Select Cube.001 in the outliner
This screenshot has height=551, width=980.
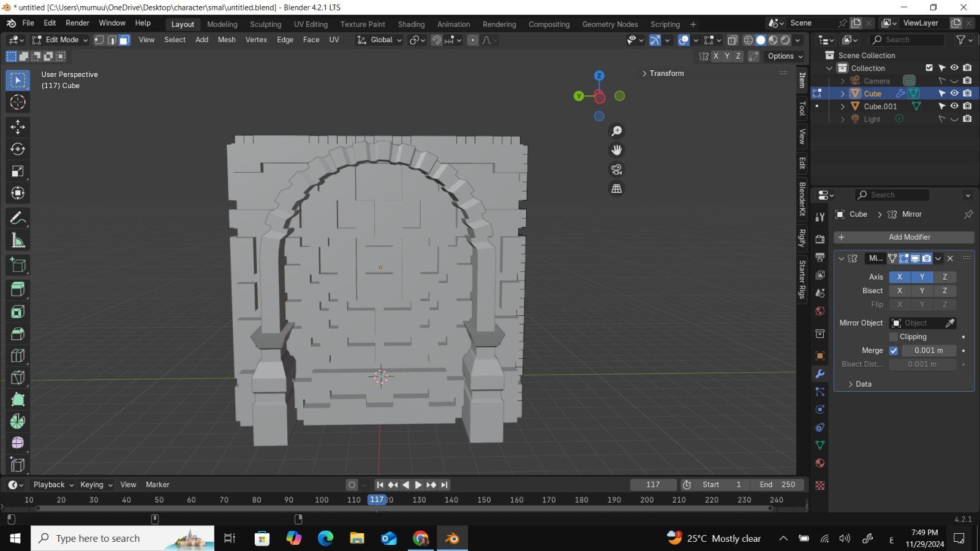click(880, 106)
